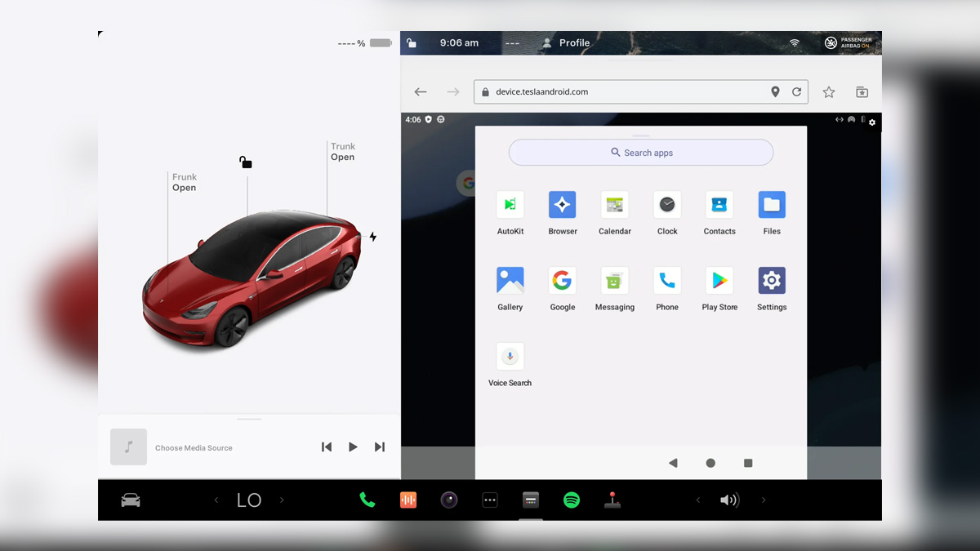Bookmark page with the star icon
This screenshot has height=551, width=980.
pyautogui.click(x=829, y=92)
